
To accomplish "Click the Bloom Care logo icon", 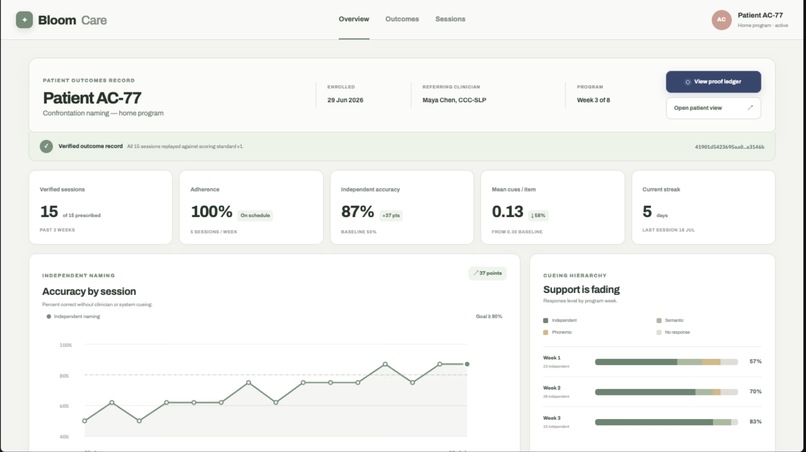I will click(24, 20).
